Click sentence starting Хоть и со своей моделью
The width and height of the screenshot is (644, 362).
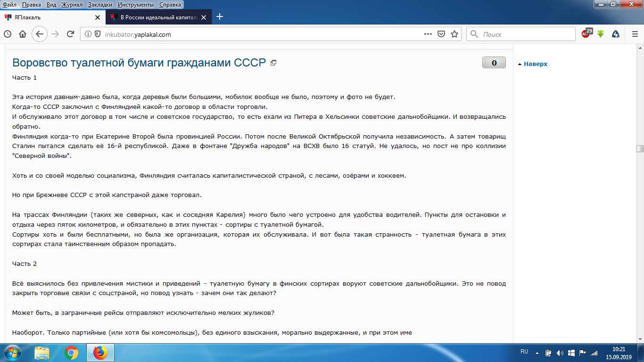tap(209, 175)
